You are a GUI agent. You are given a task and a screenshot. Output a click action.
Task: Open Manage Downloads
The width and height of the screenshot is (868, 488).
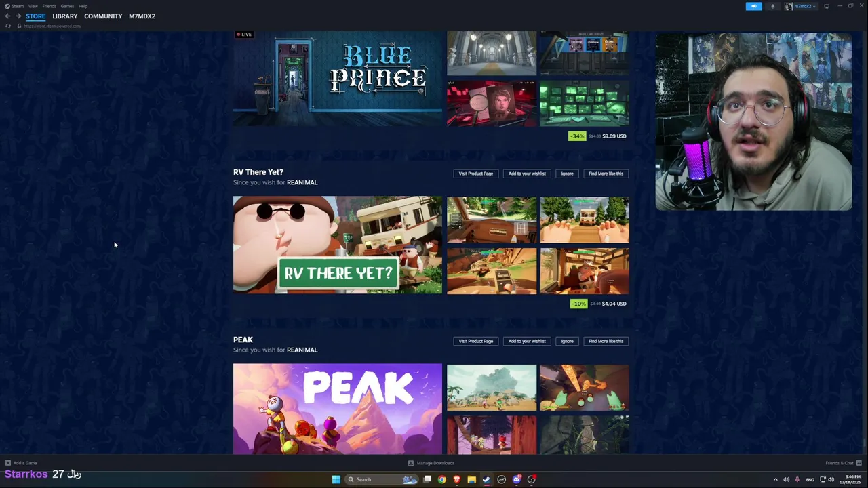(431, 463)
